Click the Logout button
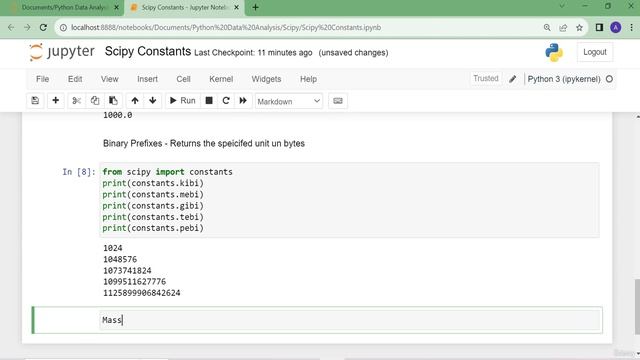 tap(595, 52)
